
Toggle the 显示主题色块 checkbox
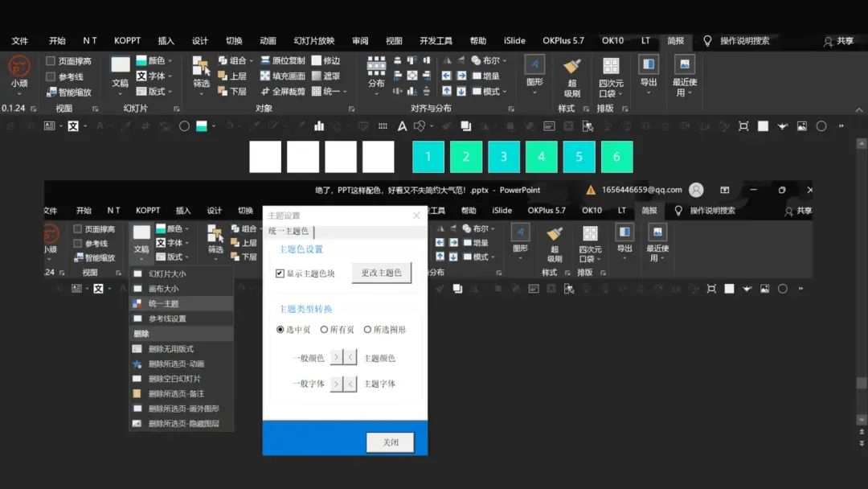pos(280,273)
